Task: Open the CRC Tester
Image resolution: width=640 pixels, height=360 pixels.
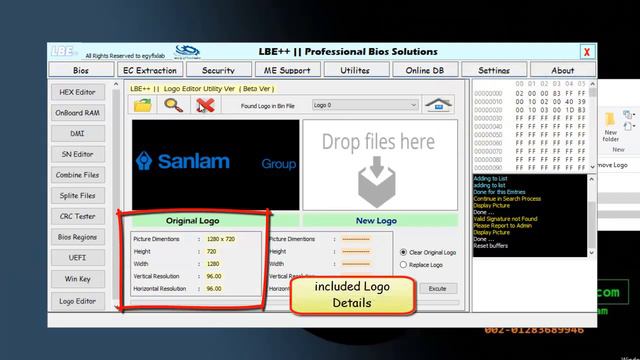Action: tap(78, 216)
